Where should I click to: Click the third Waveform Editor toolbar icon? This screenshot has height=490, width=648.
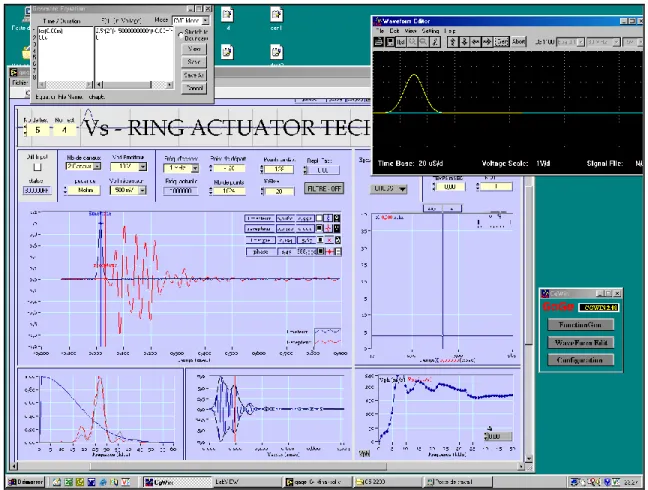pos(401,42)
